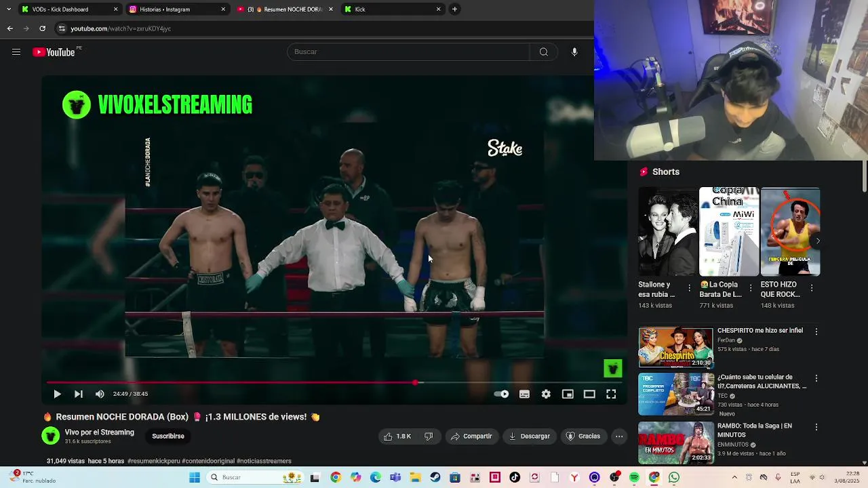Click the progress bar scrubber dot
868x488 pixels.
[415, 383]
